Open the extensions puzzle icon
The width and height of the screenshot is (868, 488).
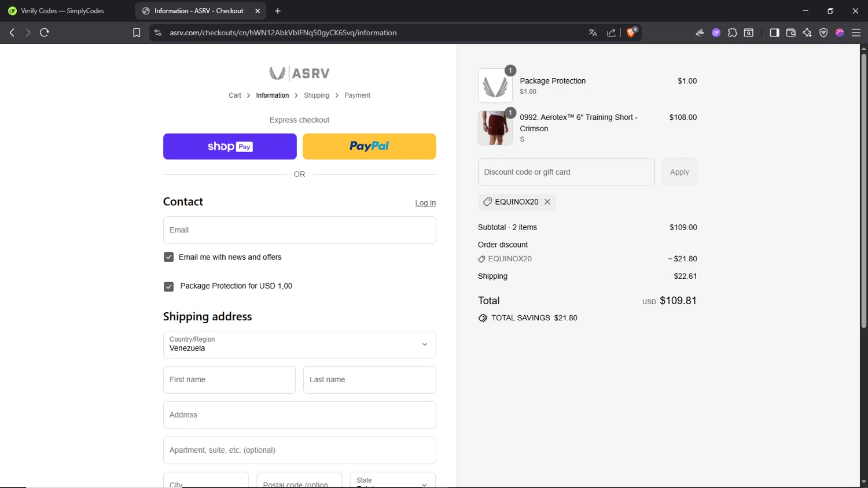coord(733,33)
